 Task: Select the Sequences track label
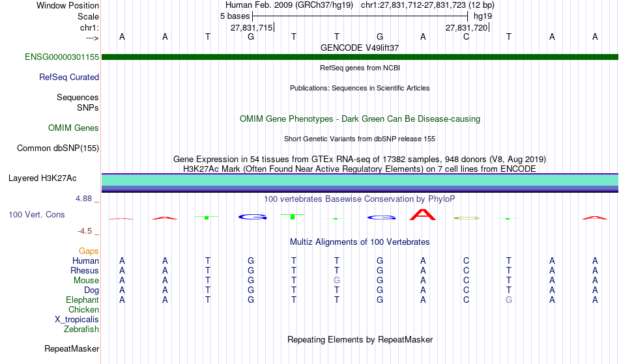pyautogui.click(x=78, y=97)
